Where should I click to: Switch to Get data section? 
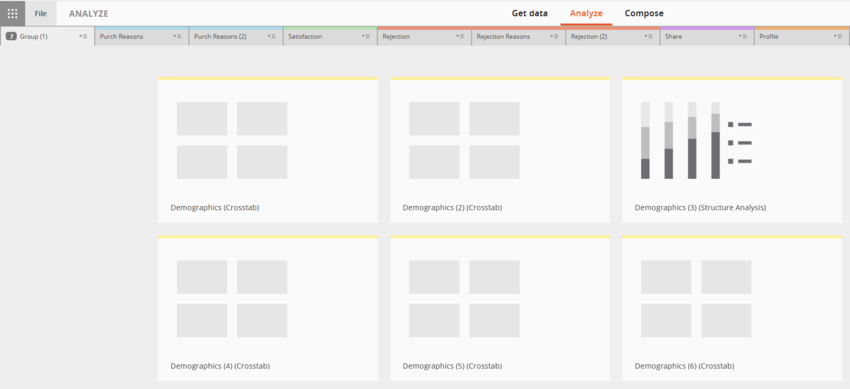click(x=530, y=14)
